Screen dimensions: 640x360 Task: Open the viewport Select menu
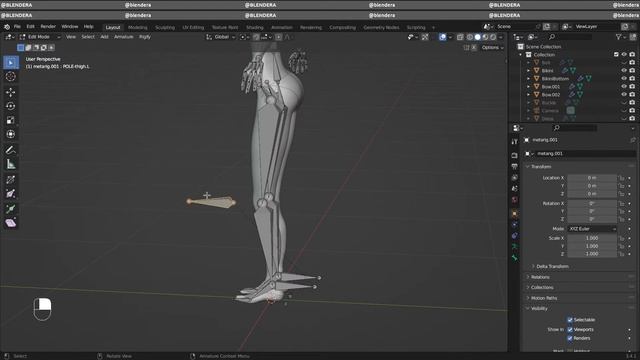[x=88, y=37]
